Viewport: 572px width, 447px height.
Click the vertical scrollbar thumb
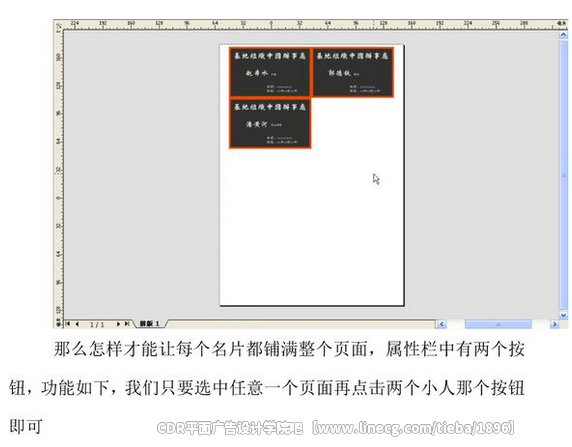(563, 175)
